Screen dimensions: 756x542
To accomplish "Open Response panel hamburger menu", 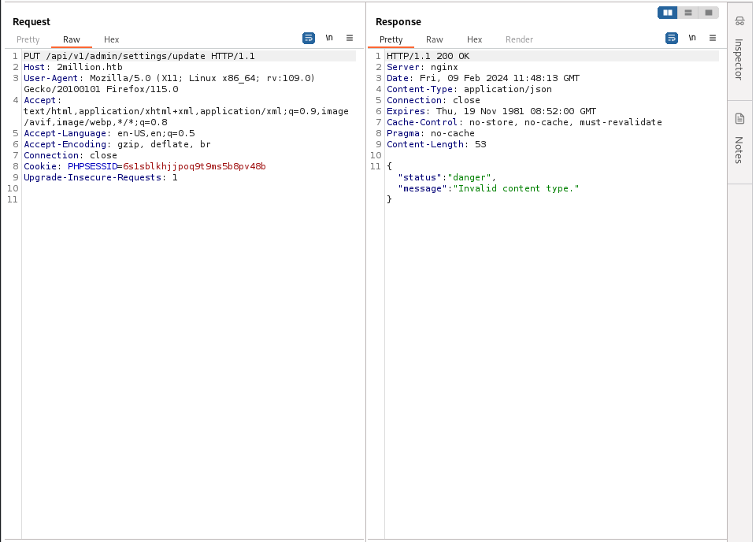I will (x=713, y=38).
